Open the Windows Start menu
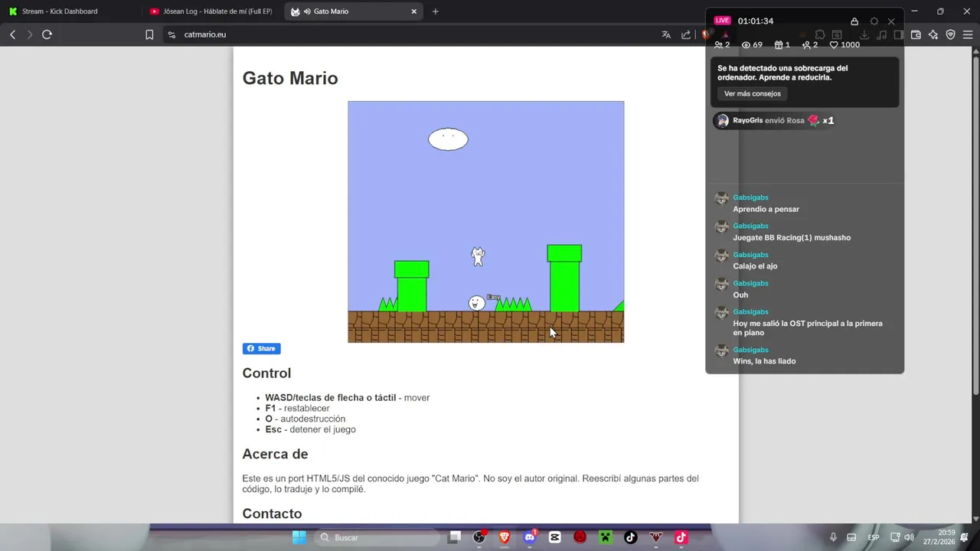Viewport: 980px width, 551px height. coord(299,537)
